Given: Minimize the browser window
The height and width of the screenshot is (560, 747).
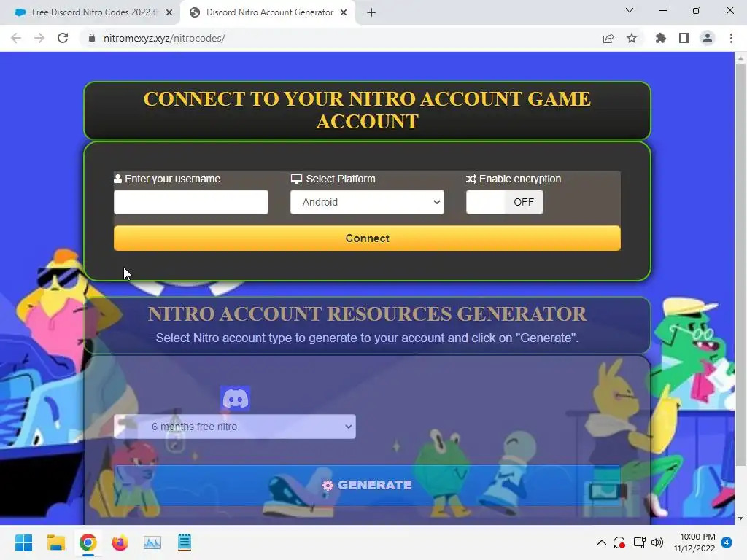Looking at the screenshot, I should [662, 10].
